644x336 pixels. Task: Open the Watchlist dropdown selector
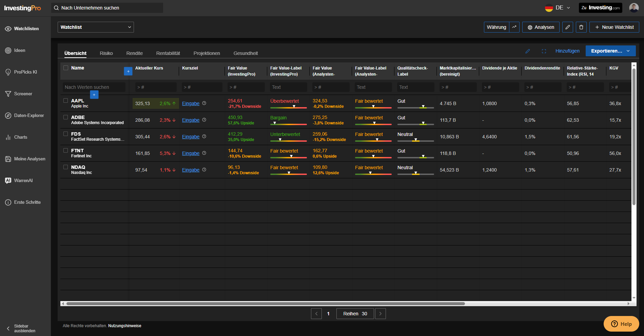coord(96,27)
